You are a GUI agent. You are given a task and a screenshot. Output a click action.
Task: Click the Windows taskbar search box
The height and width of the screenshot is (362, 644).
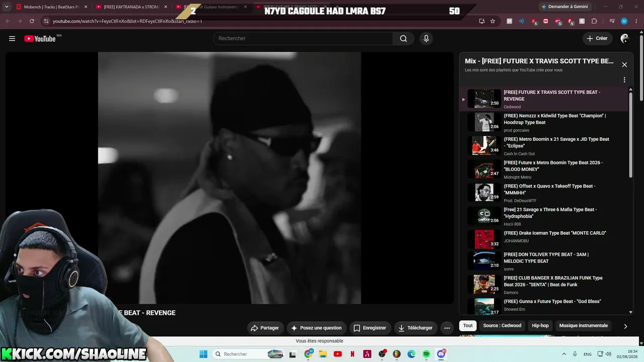pos(249,354)
